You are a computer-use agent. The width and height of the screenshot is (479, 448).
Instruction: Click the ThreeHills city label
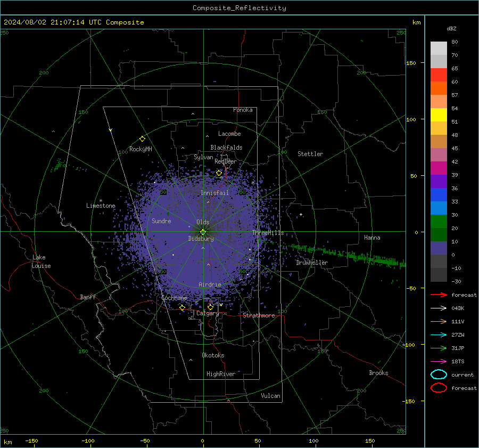tap(268, 233)
